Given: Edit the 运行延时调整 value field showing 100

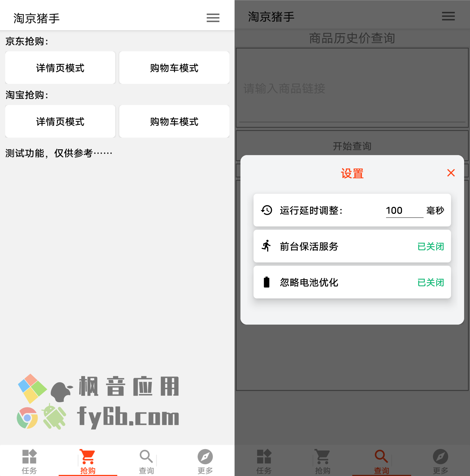Looking at the screenshot, I should click(405, 211).
